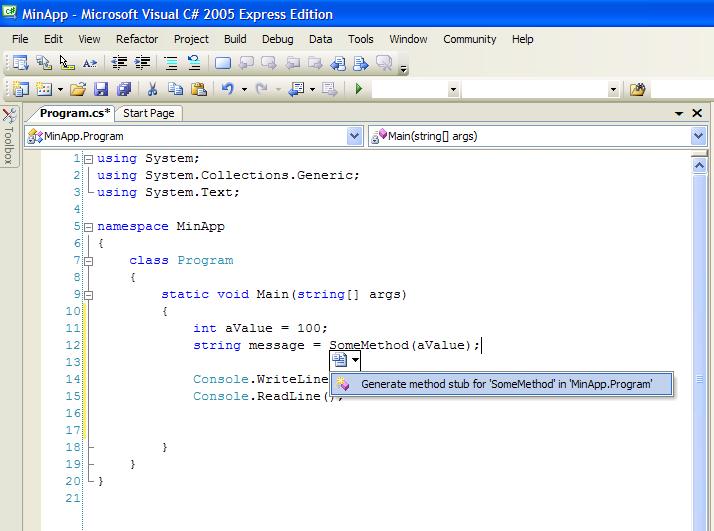Click the Undo arrow icon
This screenshot has height=531, width=714.
click(228, 89)
